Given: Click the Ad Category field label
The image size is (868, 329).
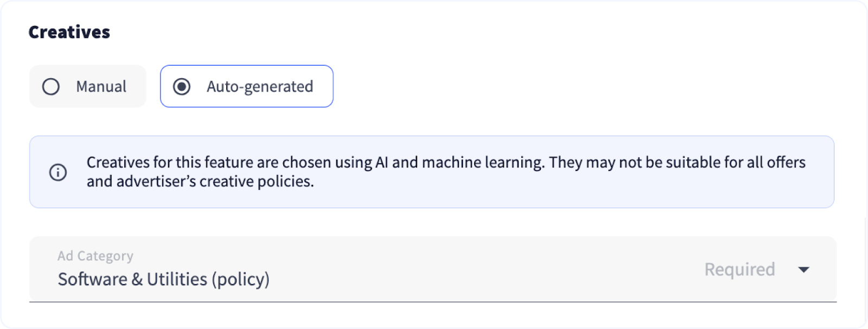Looking at the screenshot, I should pyautogui.click(x=95, y=256).
